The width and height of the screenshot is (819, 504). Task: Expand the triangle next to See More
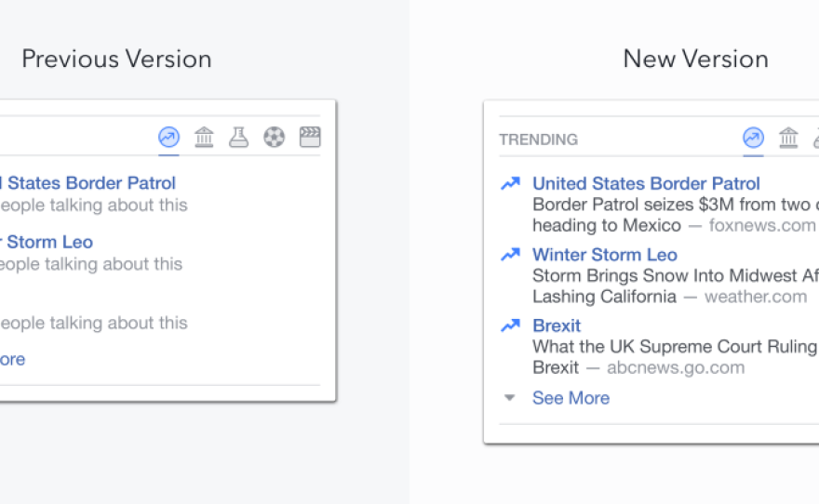tap(509, 397)
